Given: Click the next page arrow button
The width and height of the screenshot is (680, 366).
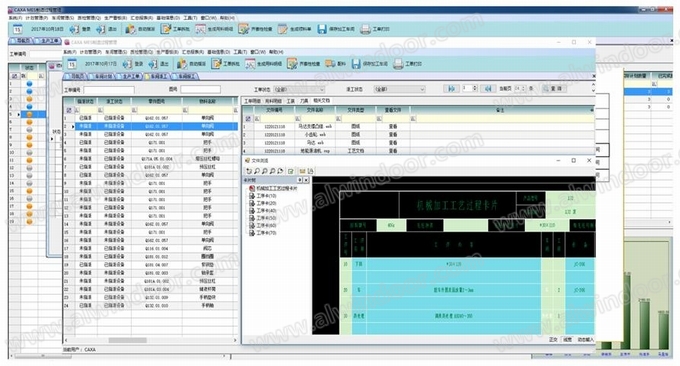Looking at the screenshot, I should [451, 88].
